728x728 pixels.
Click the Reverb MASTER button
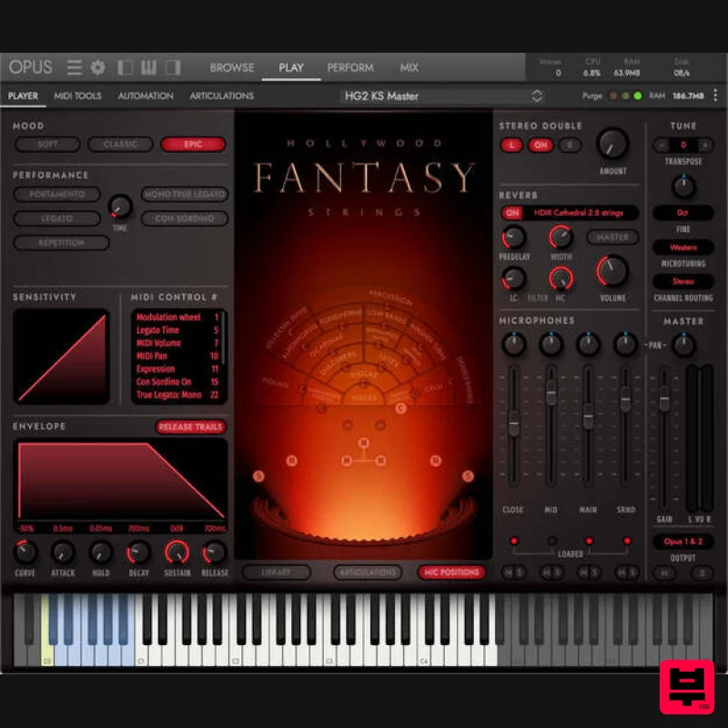[612, 238]
